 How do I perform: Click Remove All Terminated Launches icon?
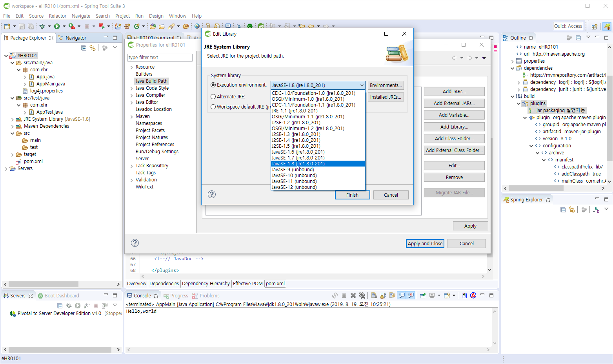point(362,295)
